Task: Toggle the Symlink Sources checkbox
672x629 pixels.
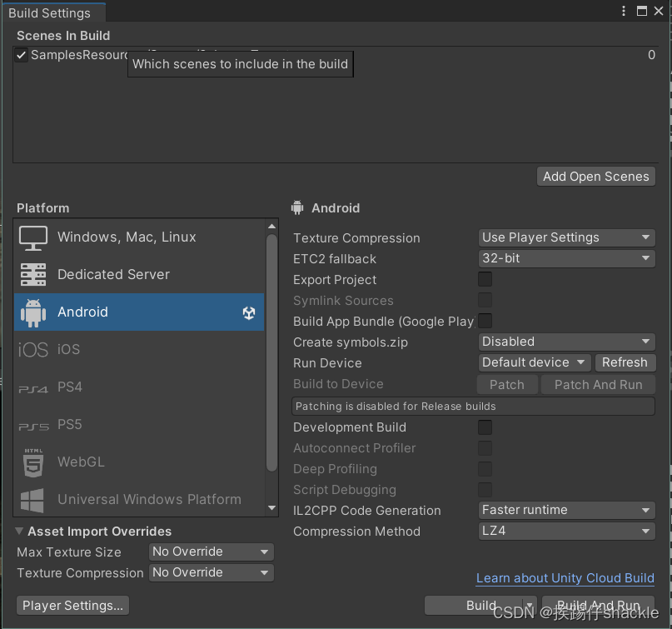Action: click(x=485, y=300)
